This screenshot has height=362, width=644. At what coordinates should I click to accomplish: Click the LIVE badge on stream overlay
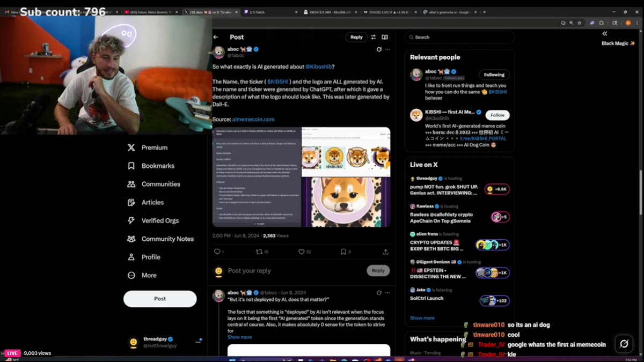[x=12, y=353]
